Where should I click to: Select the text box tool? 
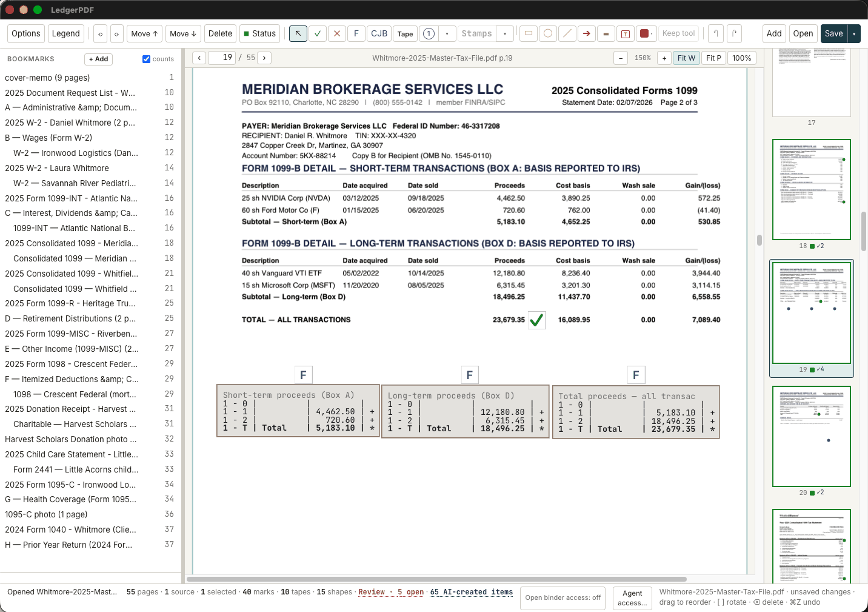click(626, 33)
